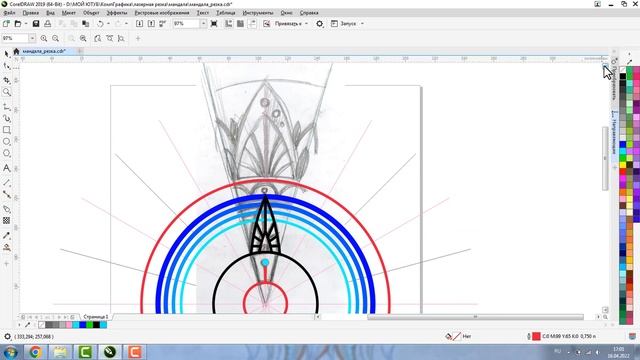Select the Color Eyedropper tool
This screenshot has width=640, height=360.
[x=7, y=236]
